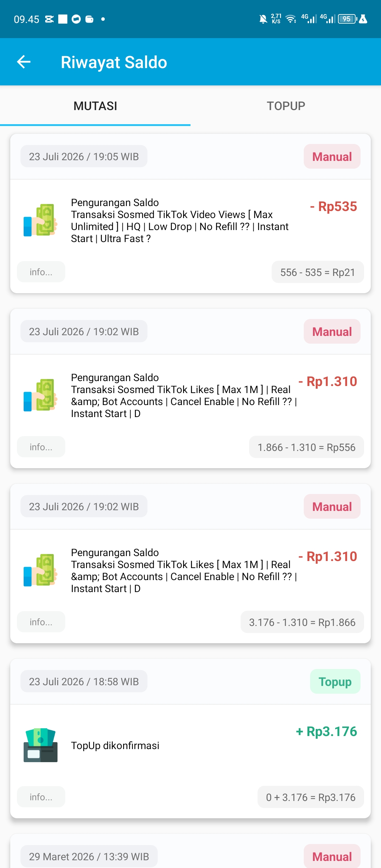Viewport: 381px width, 868px height.
Task: Tap the 556 - 535 = Rp21 balance chip
Action: [x=317, y=272]
